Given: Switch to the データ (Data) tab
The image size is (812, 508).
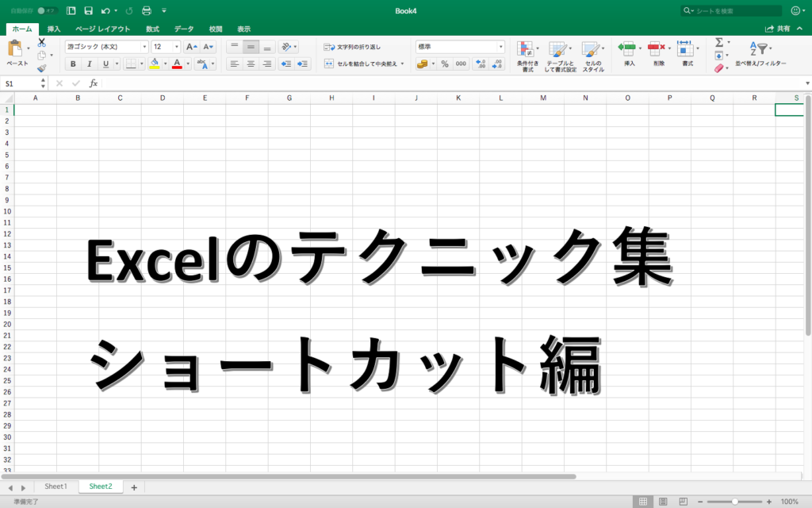Looking at the screenshot, I should click(x=184, y=29).
